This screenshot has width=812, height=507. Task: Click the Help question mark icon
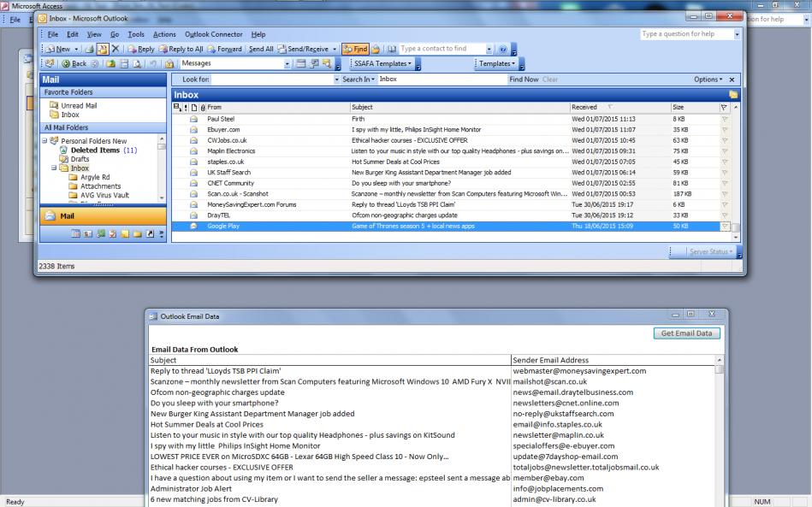[x=504, y=50]
